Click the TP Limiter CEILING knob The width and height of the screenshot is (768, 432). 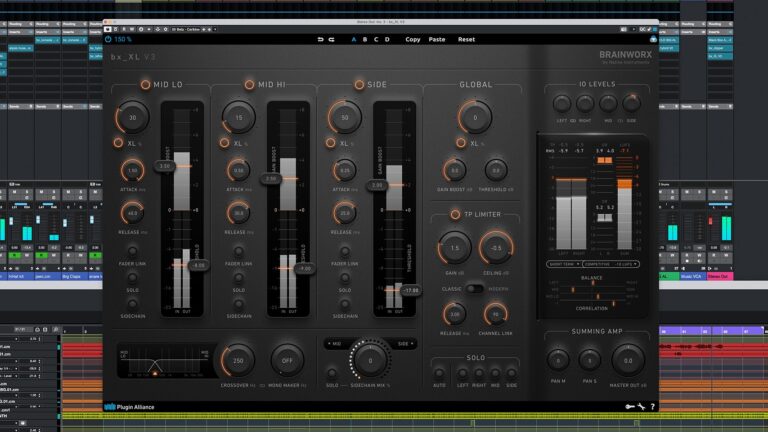(x=496, y=248)
